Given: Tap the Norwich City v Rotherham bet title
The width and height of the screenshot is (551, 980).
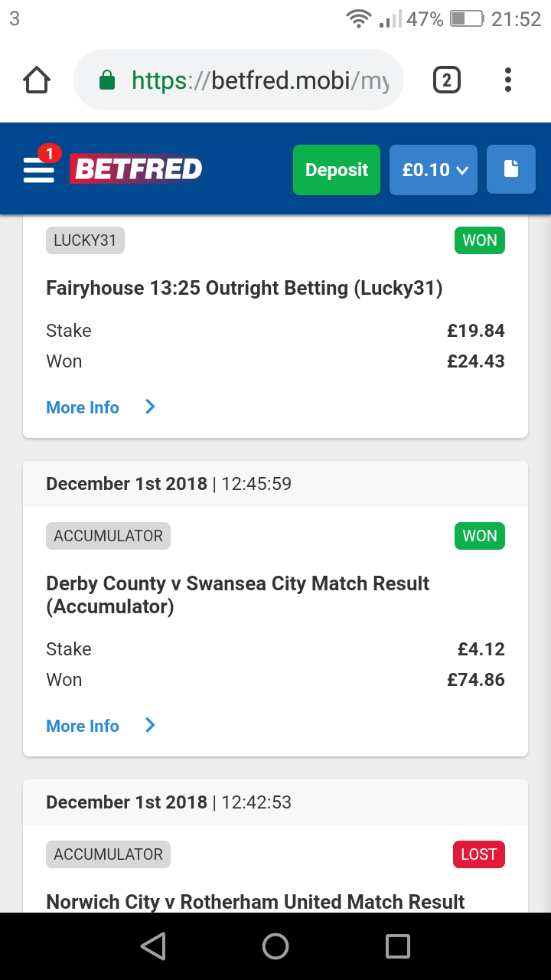Looking at the screenshot, I should pyautogui.click(x=256, y=902).
